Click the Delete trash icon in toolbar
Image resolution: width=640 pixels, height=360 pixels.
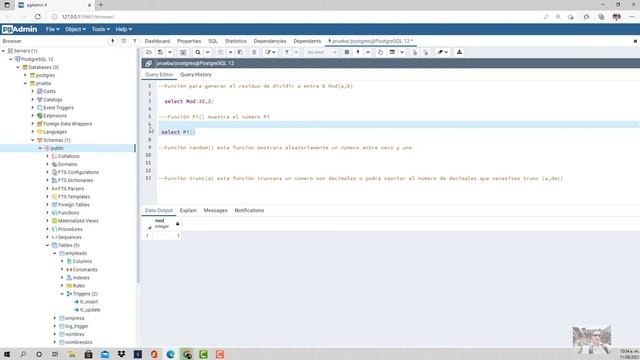click(x=254, y=52)
